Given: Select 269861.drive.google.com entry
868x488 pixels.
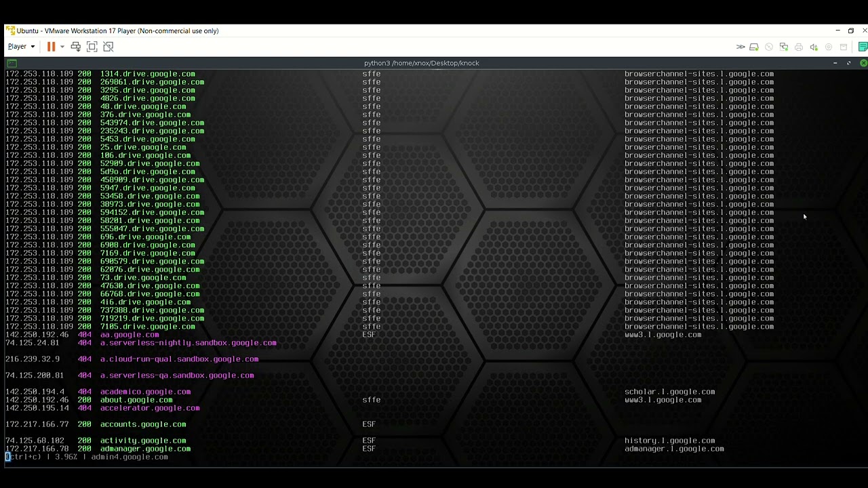Looking at the screenshot, I should click(x=152, y=82).
